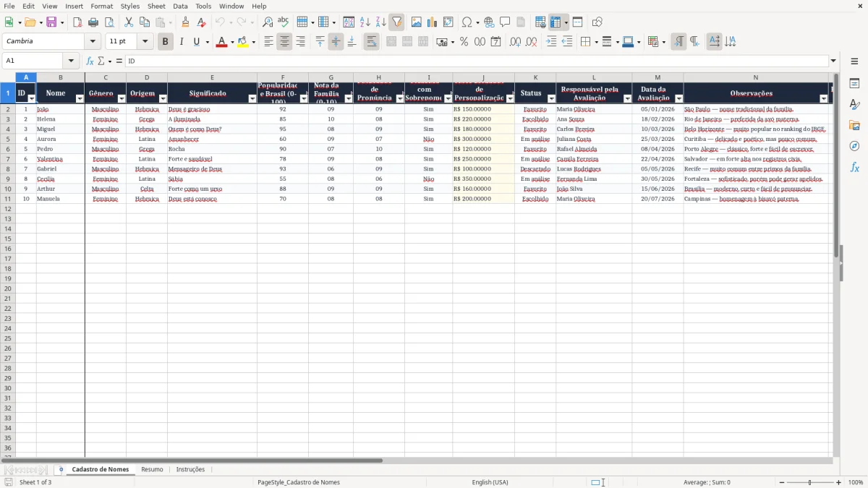Open the Format menu

click(101, 6)
